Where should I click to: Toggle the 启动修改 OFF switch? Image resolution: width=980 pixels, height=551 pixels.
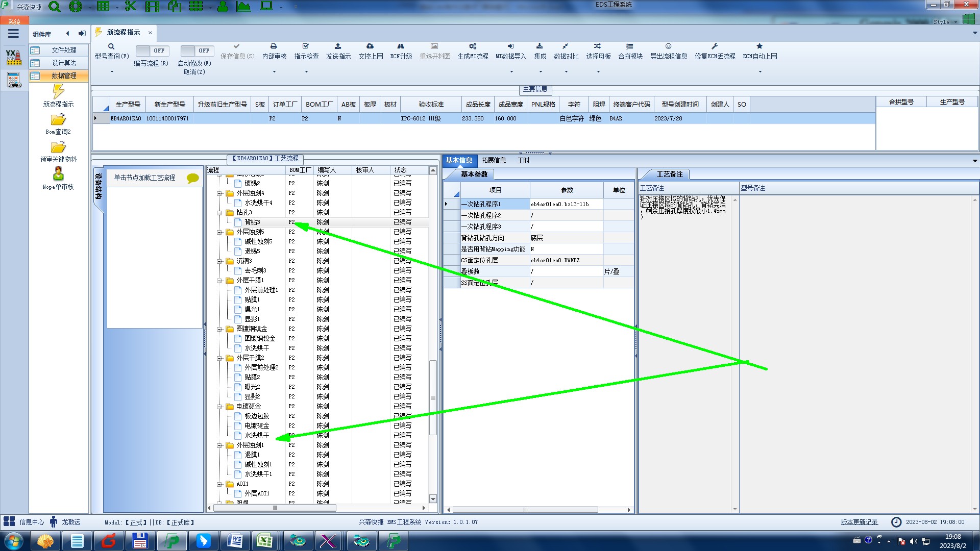point(197,51)
